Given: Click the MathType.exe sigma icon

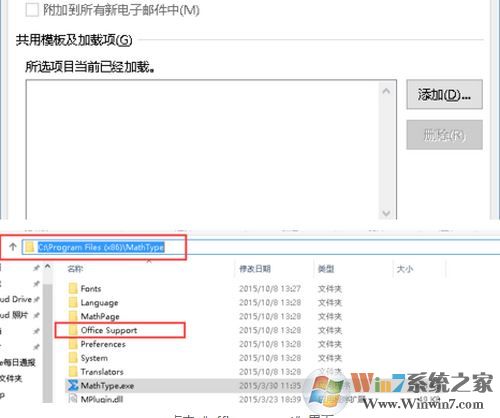Looking at the screenshot, I should [73, 385].
